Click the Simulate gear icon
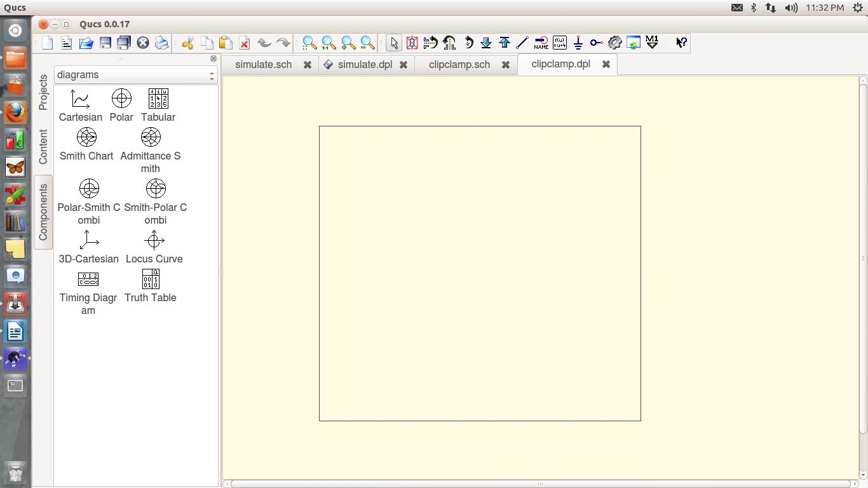The width and height of the screenshot is (868, 488). (614, 43)
